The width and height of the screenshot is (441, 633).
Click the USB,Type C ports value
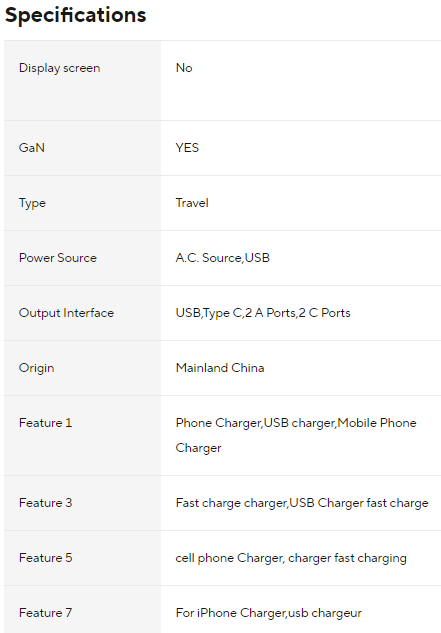coord(263,313)
